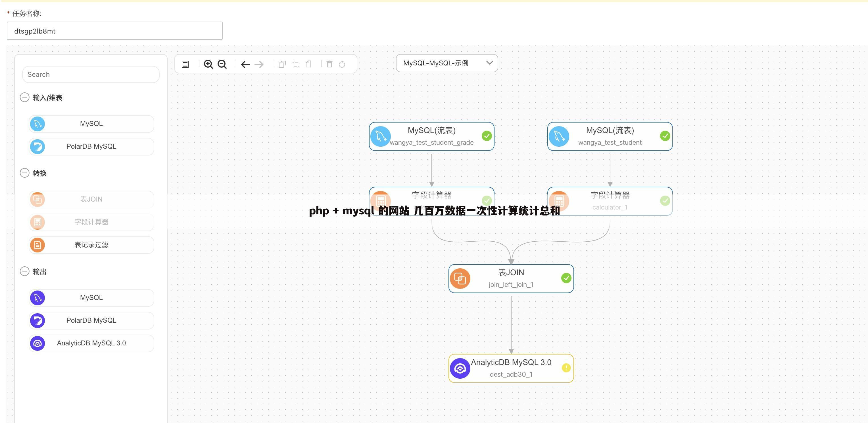Viewport: 868px width, 423px height.
Task: Click the purple PolarDB MySQL output icon
Action: [37, 320]
